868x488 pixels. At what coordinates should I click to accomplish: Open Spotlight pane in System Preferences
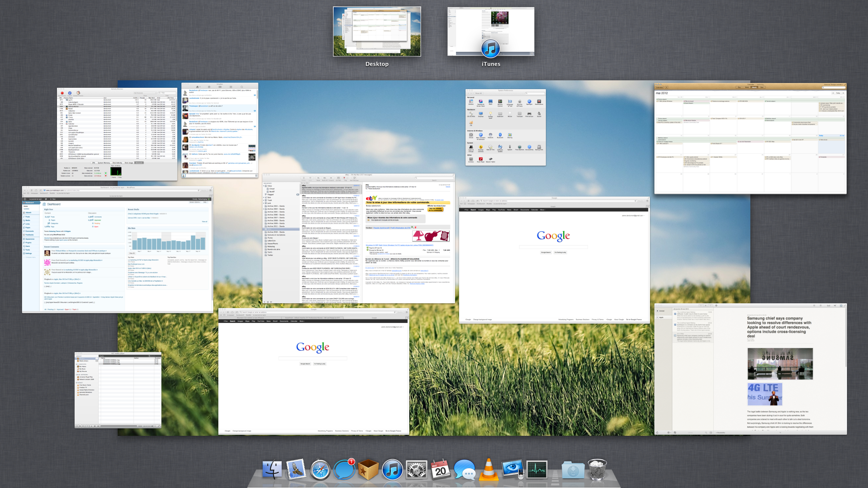coord(529,102)
